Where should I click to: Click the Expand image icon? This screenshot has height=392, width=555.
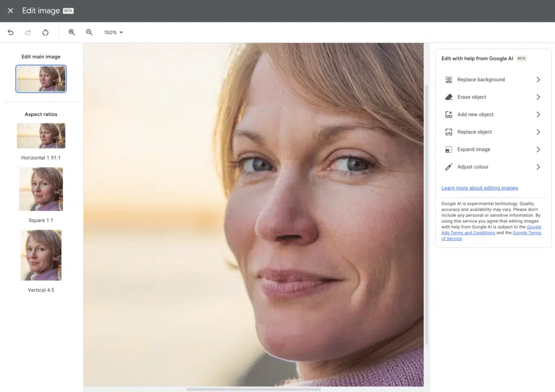(448, 150)
